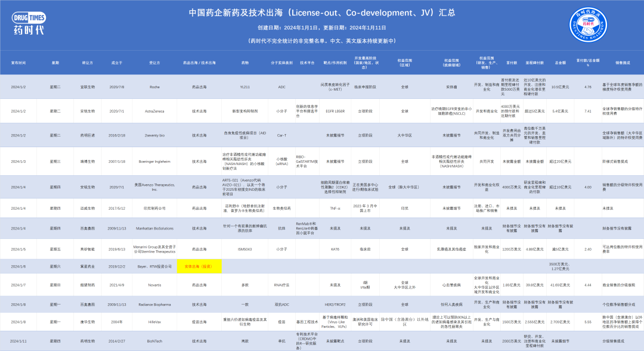Viewport: 644px width, 351px height.
Task: Click the founding date 2020/7/8
Action: (x=117, y=87)
